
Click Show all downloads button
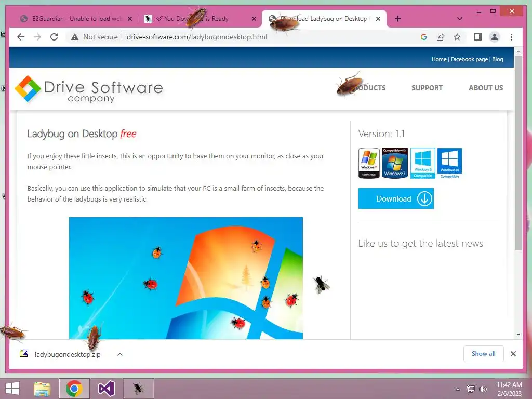(484, 354)
